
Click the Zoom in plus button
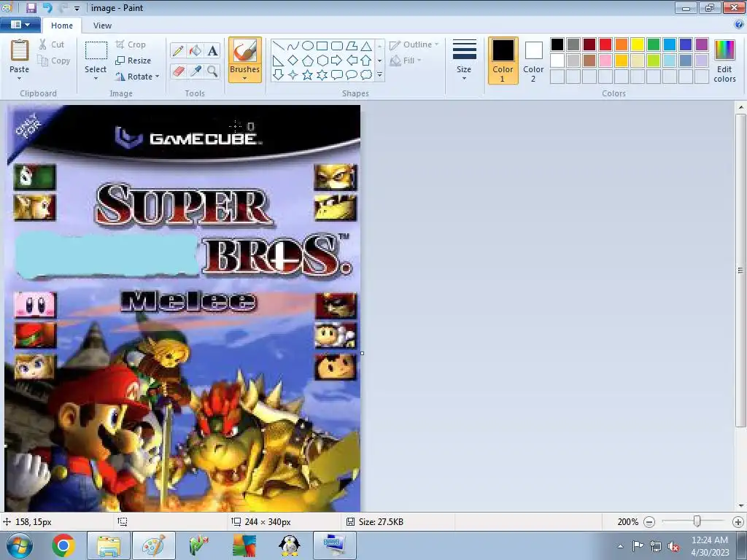738,522
